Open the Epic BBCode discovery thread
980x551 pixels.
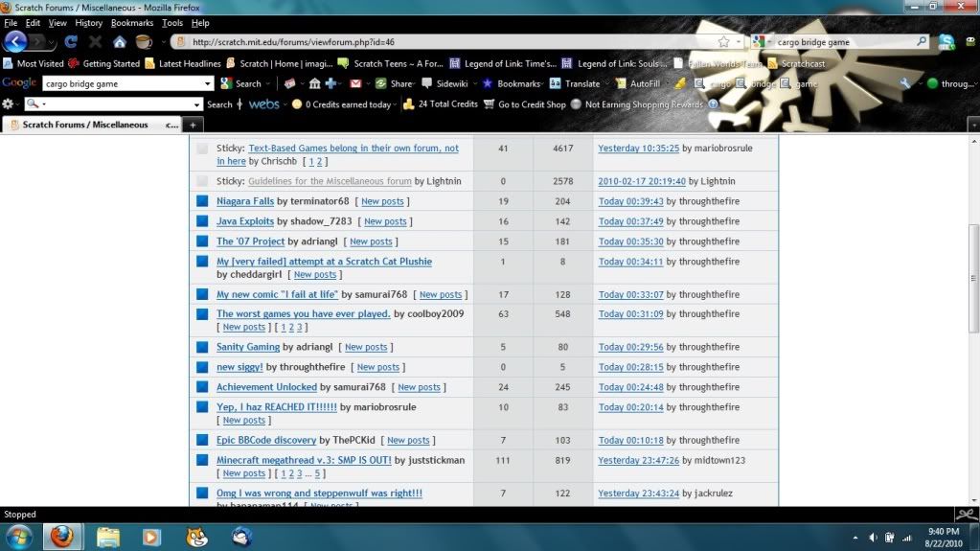(266, 440)
